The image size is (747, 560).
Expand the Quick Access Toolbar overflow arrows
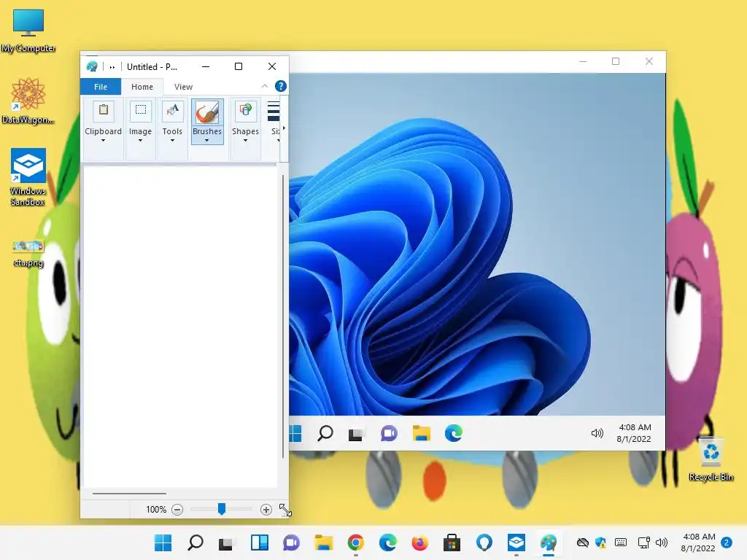[x=112, y=67]
